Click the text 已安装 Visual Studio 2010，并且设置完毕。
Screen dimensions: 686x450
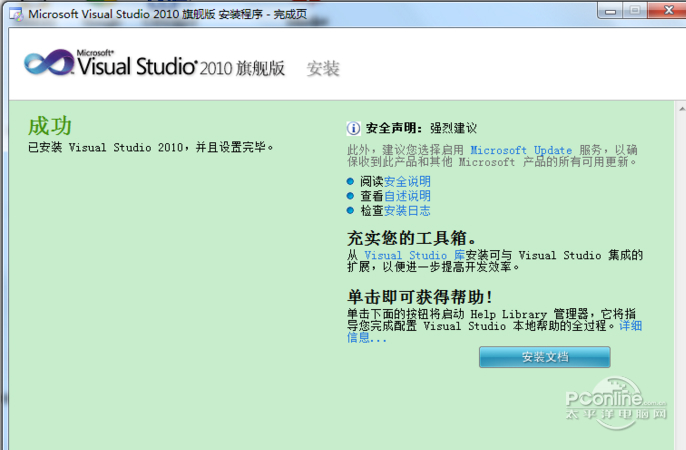pyautogui.click(x=151, y=147)
